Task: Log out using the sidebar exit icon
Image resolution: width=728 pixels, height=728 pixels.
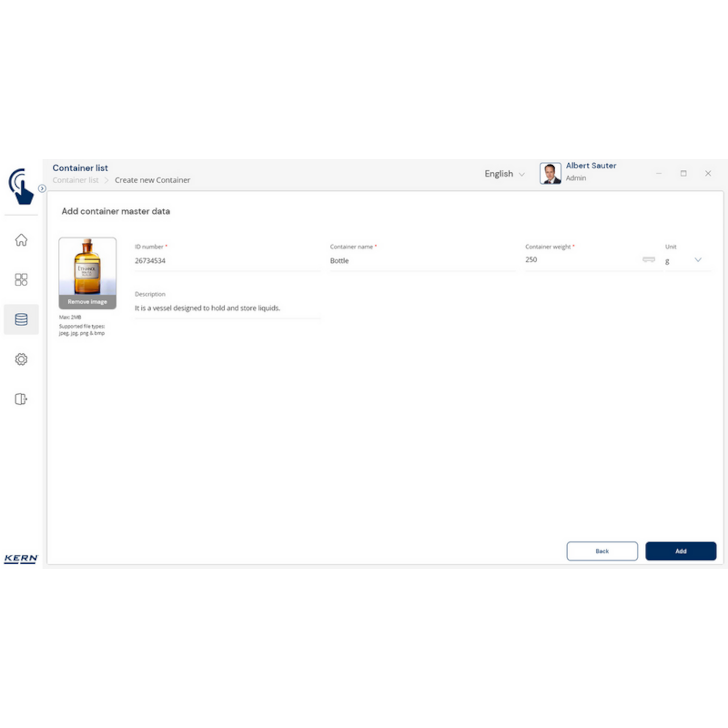Action: [x=21, y=399]
